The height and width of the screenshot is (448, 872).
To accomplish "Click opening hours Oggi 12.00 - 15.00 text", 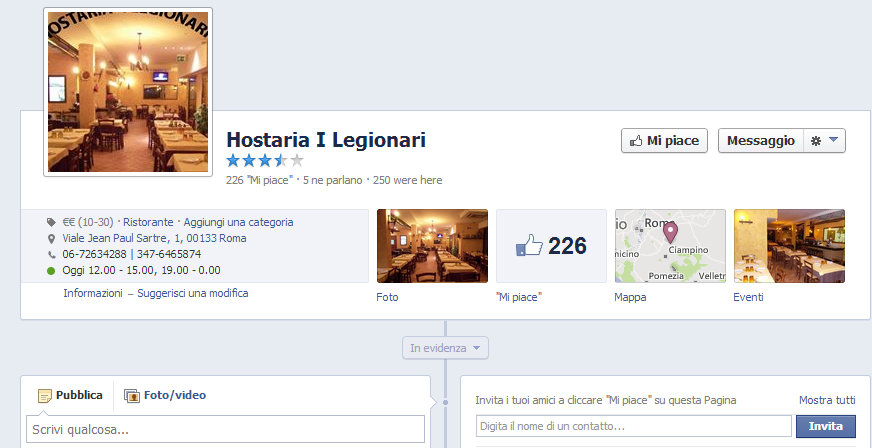I will (141, 271).
